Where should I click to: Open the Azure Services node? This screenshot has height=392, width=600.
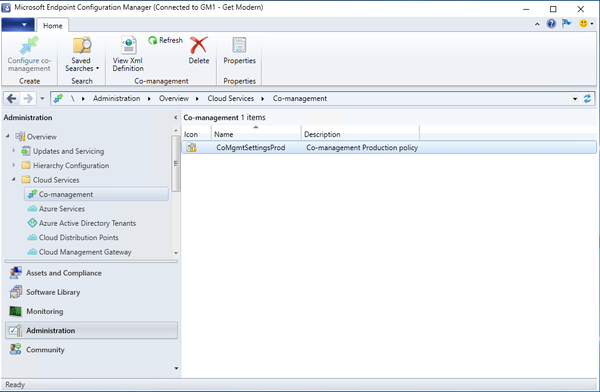tap(56, 209)
